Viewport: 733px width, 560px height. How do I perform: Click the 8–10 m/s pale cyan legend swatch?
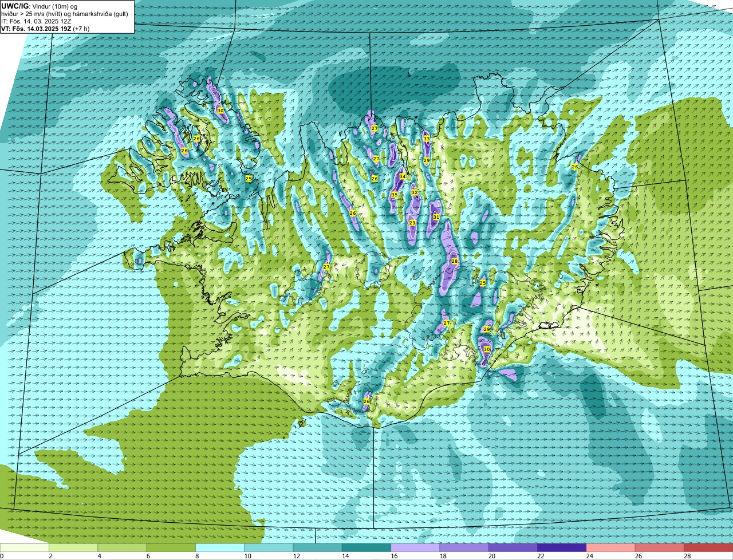[220, 547]
